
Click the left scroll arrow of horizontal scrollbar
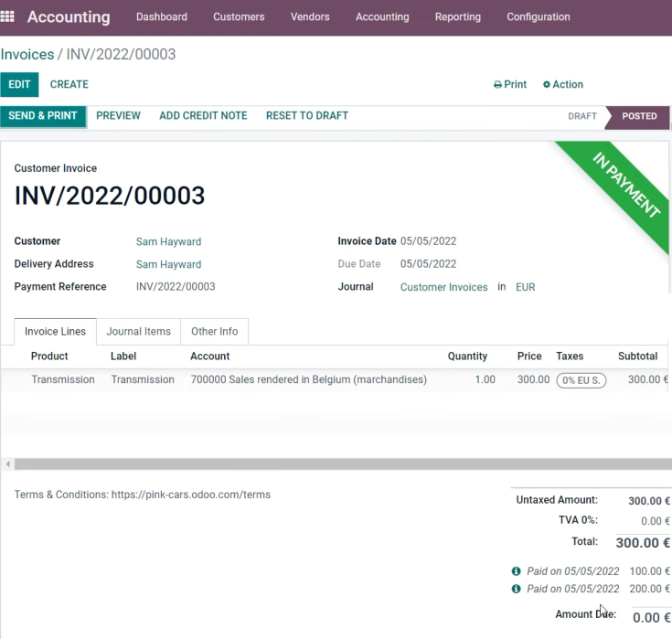[7, 463]
